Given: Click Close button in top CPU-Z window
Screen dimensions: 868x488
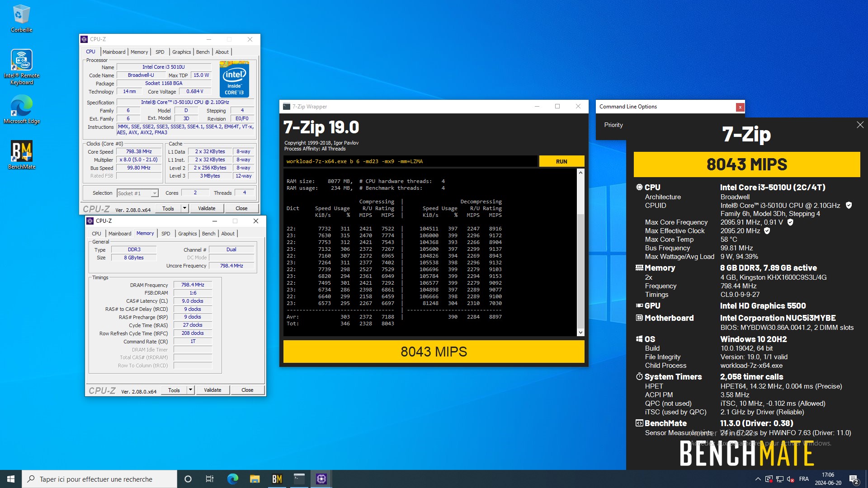Looking at the screenshot, I should tap(241, 208).
